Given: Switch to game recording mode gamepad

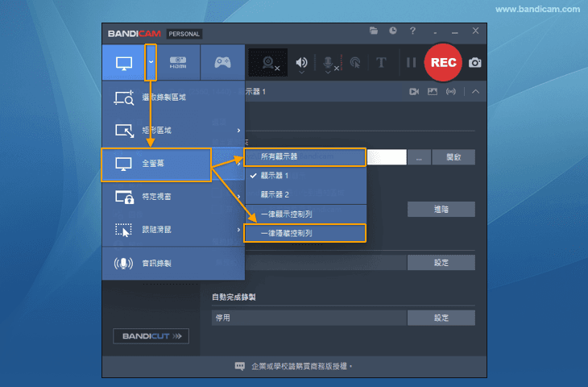Looking at the screenshot, I should point(222,62).
